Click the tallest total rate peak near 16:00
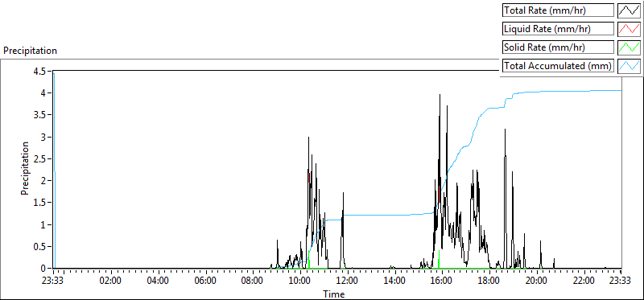 pyautogui.click(x=440, y=95)
